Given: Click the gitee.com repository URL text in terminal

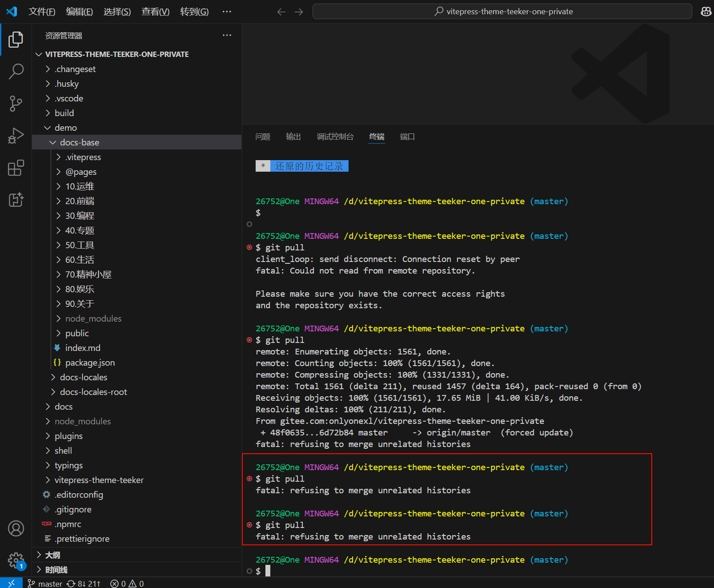Looking at the screenshot, I should (412, 421).
